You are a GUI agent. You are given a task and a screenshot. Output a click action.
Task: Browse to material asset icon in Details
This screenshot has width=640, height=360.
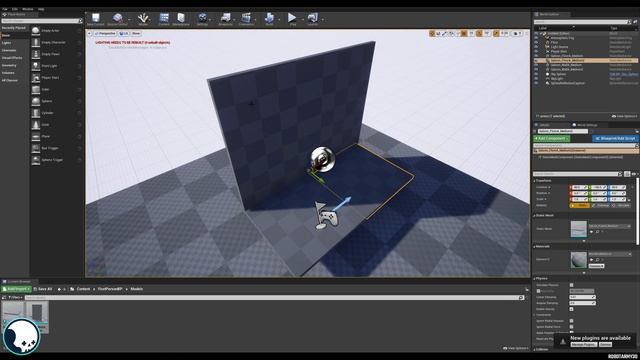pyautogui.click(x=597, y=260)
